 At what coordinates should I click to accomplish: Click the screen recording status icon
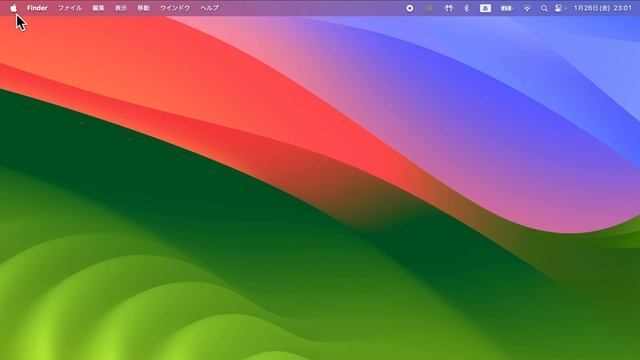tap(410, 8)
